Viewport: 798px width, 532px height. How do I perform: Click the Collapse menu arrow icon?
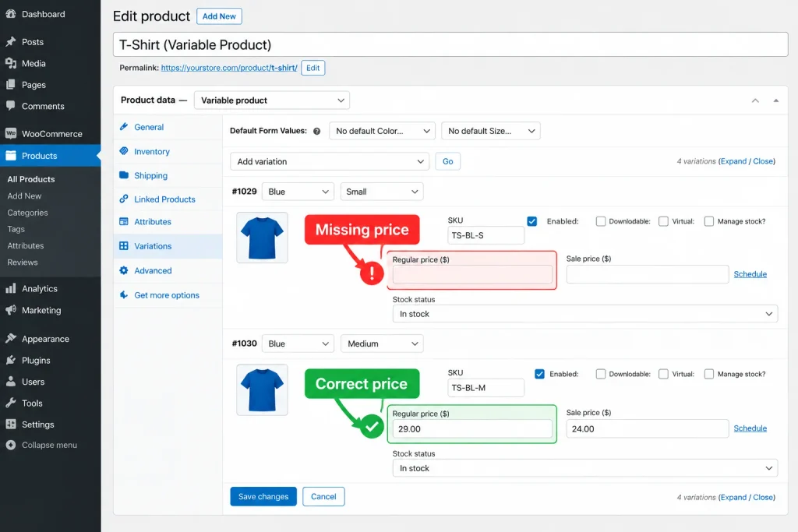[11, 445]
